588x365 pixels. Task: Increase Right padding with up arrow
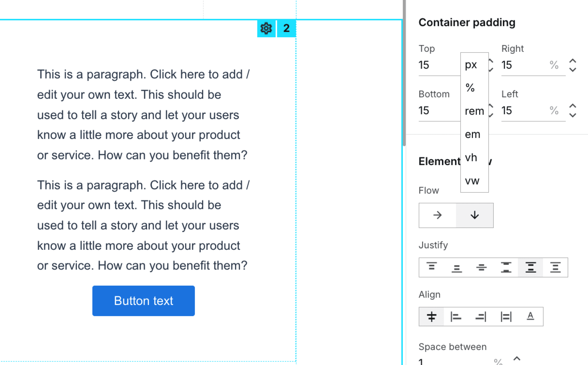[573, 61]
